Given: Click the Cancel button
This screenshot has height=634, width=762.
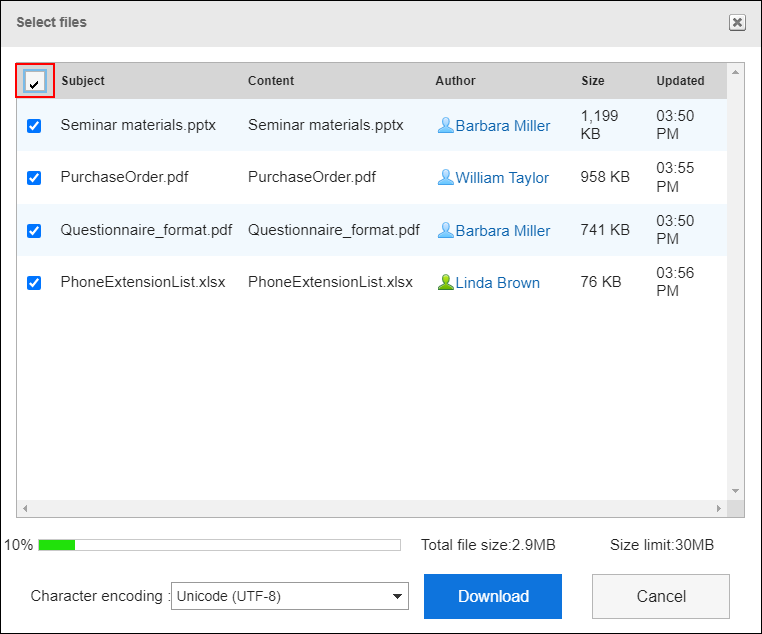Looking at the screenshot, I should (x=660, y=596).
